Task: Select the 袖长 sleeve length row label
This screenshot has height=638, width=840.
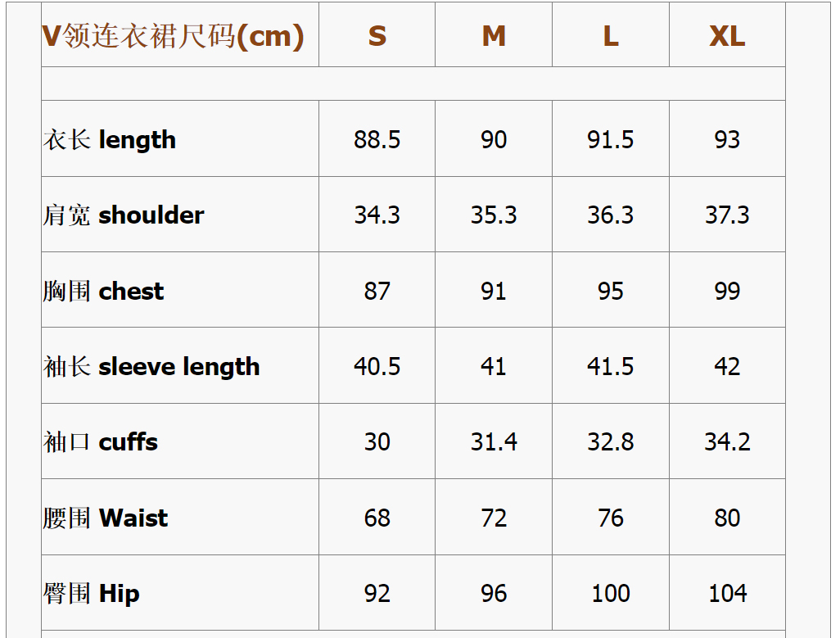Action: coord(151,367)
